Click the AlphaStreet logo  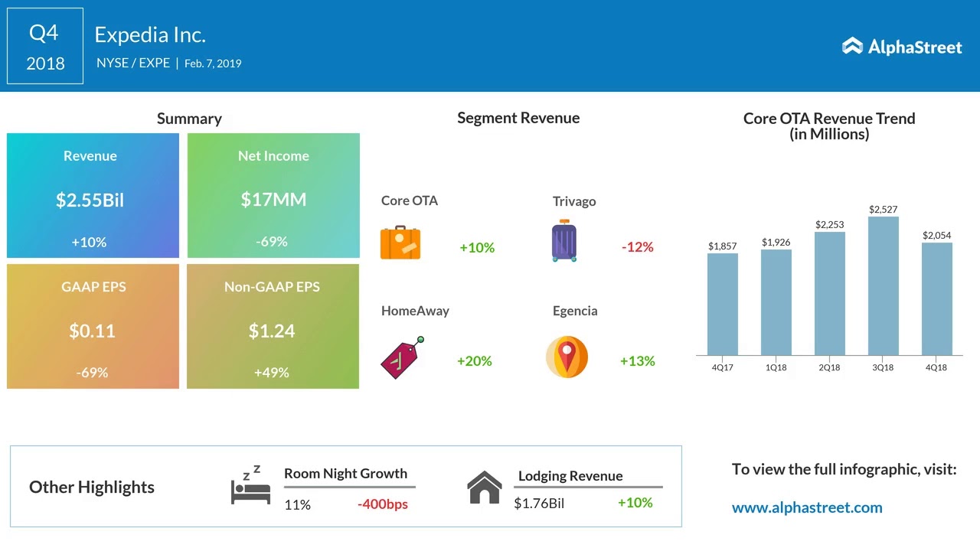[902, 47]
